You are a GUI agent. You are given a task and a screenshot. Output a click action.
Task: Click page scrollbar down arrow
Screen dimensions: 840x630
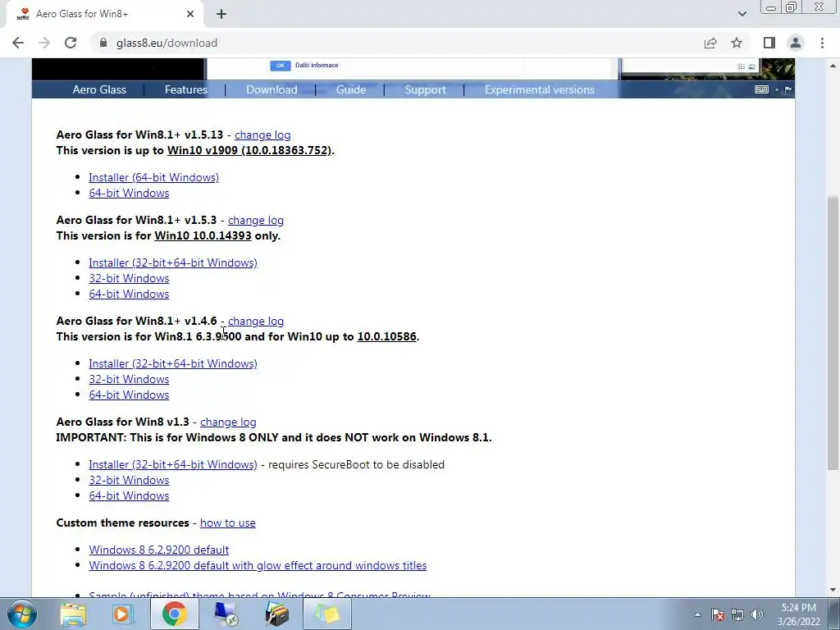[x=833, y=590]
